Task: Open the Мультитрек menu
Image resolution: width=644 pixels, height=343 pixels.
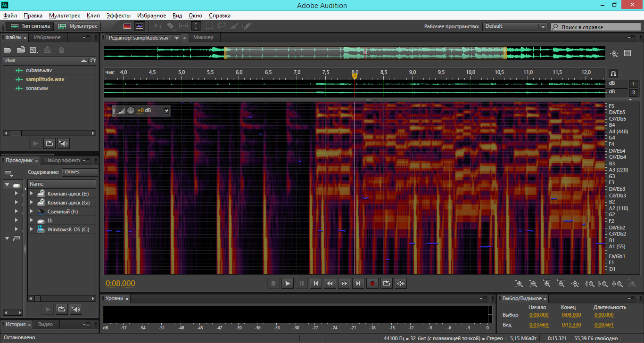Action: [x=65, y=16]
